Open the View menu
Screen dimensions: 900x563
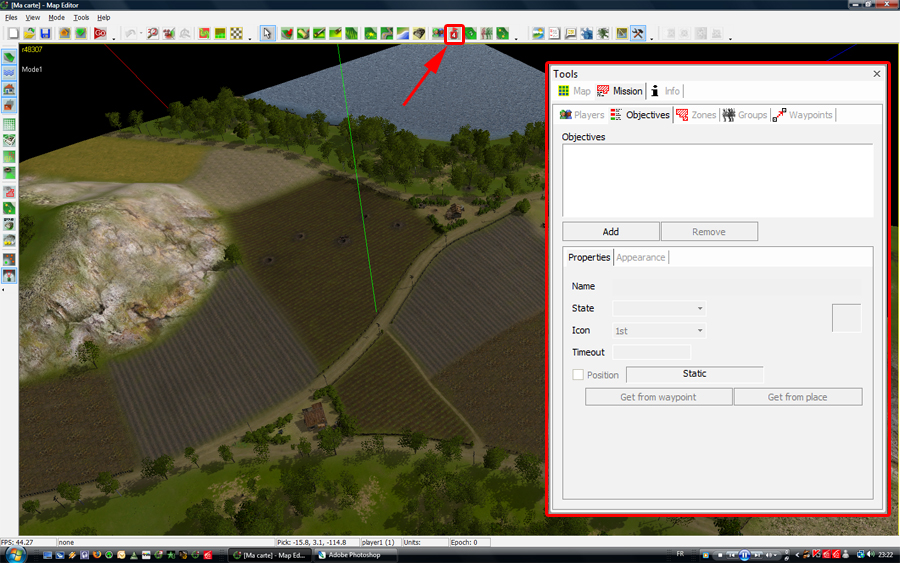[33, 18]
